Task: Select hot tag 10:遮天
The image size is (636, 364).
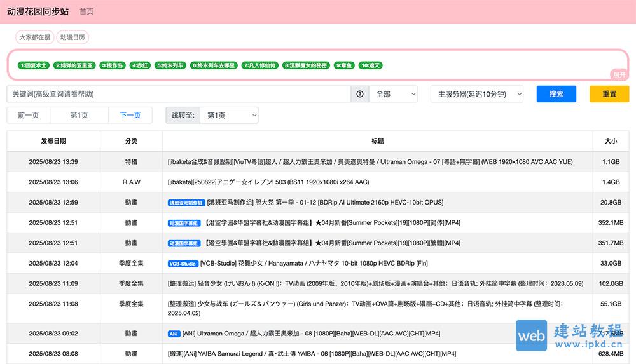Action: (370, 65)
